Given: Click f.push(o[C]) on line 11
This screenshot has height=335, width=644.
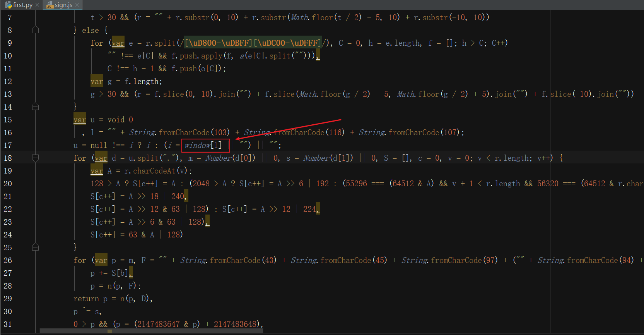Looking at the screenshot, I should pos(196,69).
